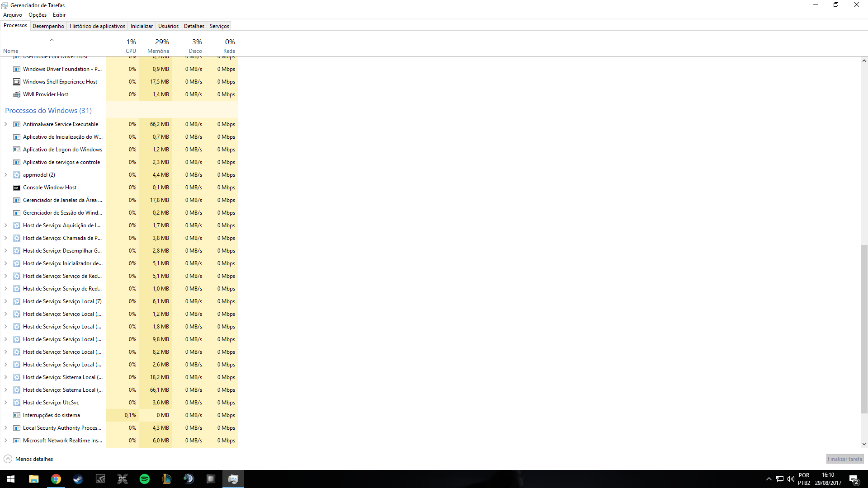Image resolution: width=868 pixels, height=488 pixels.
Task: Open the Usuários tab
Action: coord(168,26)
